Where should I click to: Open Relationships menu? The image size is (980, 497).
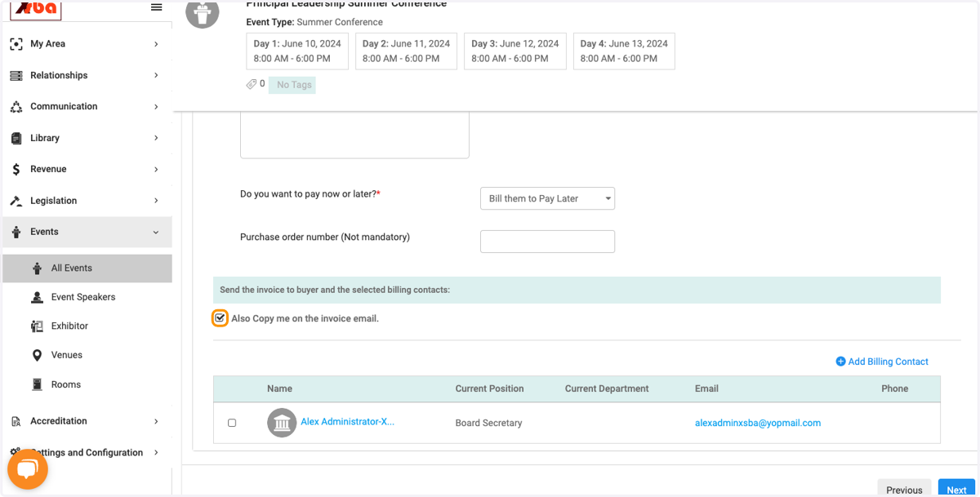coord(87,75)
